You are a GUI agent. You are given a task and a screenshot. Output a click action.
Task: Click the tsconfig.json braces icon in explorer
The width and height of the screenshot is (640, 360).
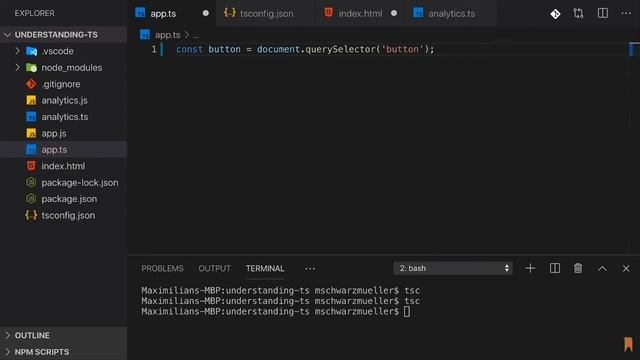(x=31, y=215)
